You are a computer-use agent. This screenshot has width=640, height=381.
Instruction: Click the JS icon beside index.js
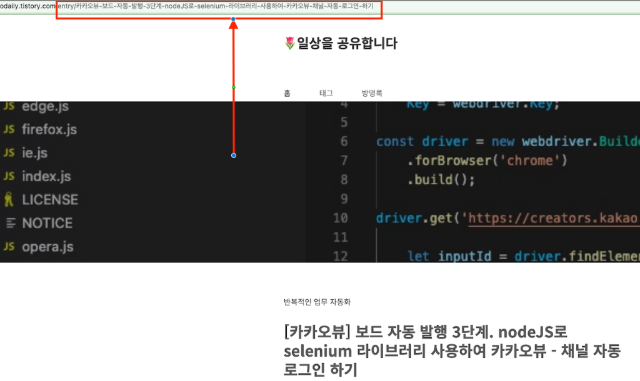[x=9, y=176]
